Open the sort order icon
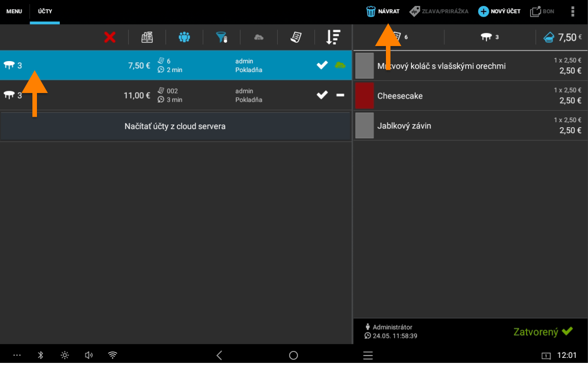 [333, 37]
